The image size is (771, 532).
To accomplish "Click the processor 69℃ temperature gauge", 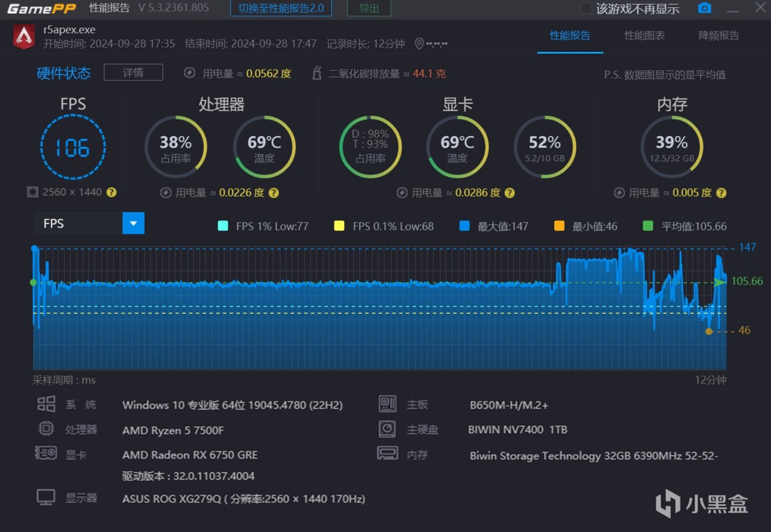I will 264,147.
